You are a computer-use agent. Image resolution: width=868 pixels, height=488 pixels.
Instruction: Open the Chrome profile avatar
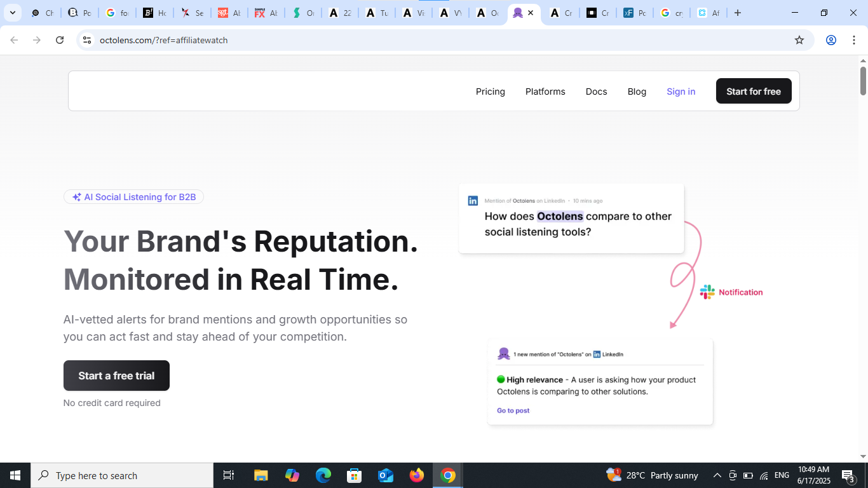click(x=831, y=40)
